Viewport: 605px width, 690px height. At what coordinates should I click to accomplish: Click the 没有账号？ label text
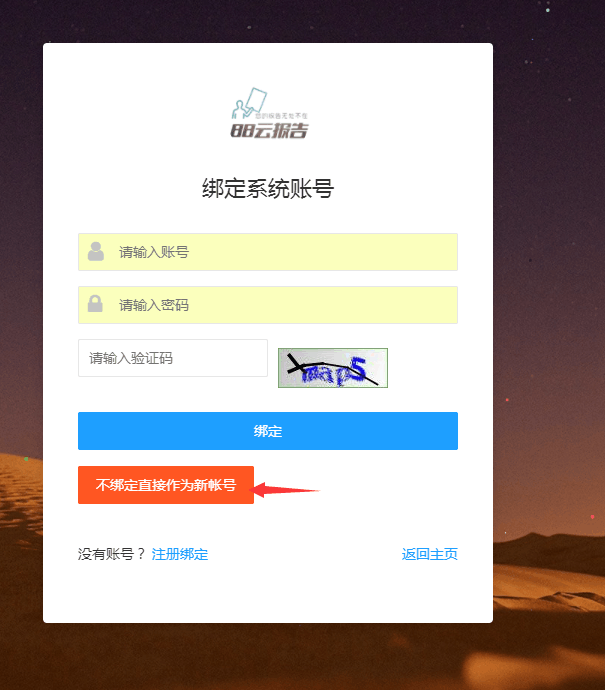point(111,554)
